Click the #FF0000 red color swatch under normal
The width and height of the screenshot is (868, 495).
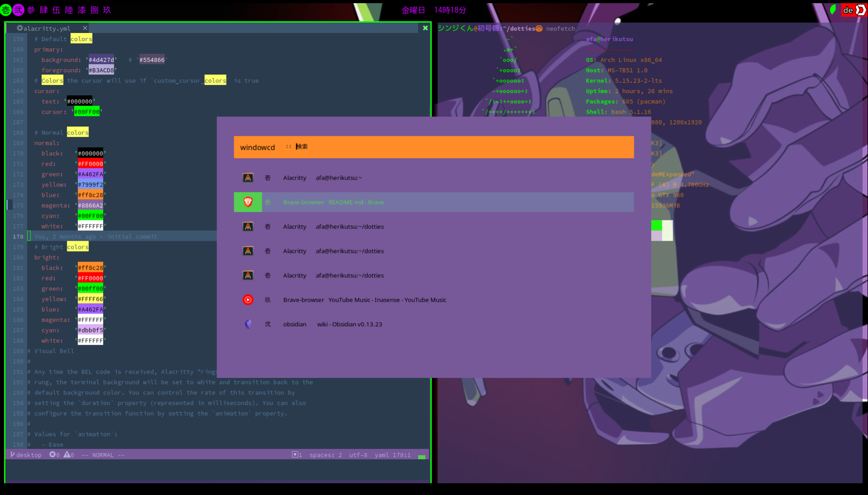pos(90,163)
